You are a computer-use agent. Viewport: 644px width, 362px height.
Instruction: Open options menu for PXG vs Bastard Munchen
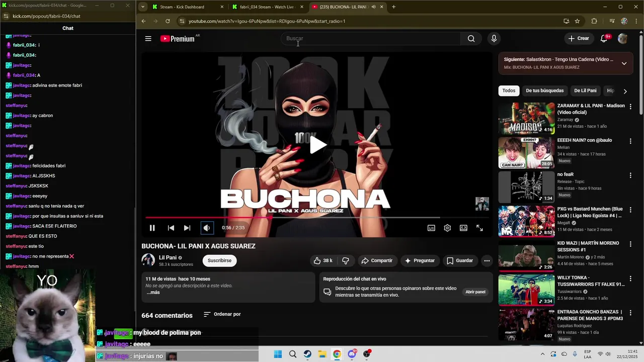[630, 210]
